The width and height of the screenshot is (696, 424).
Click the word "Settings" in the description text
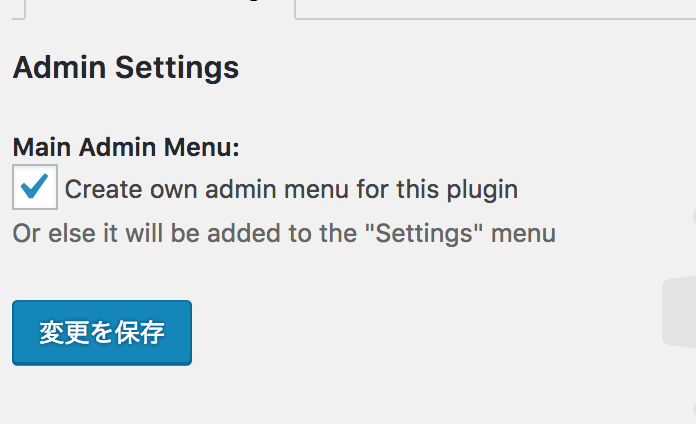click(x=423, y=234)
